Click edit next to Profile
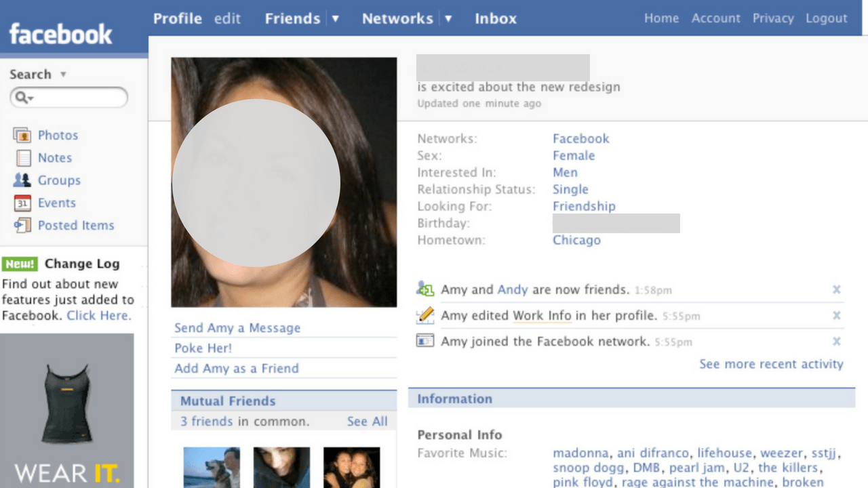 [228, 18]
